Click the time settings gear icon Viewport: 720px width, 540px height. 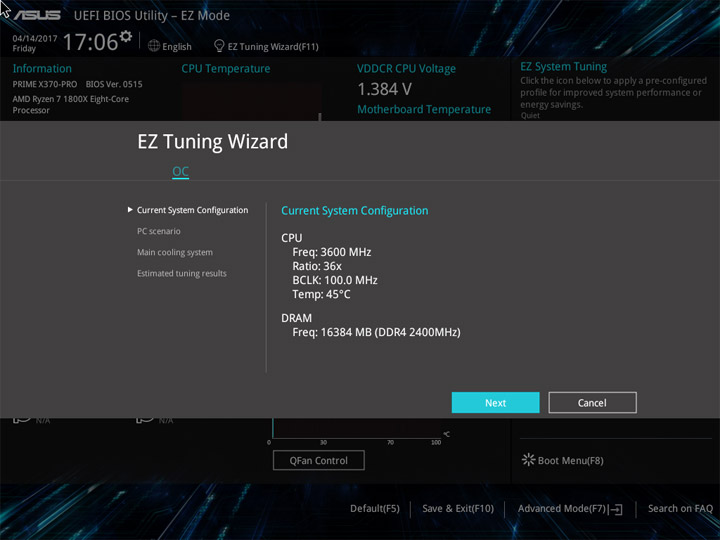[x=126, y=36]
